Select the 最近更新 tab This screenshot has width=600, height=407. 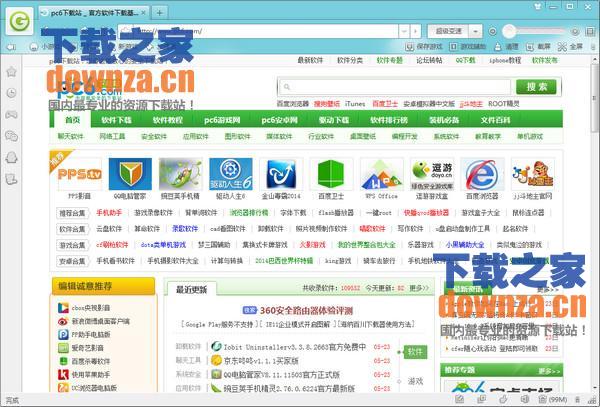tap(191, 289)
